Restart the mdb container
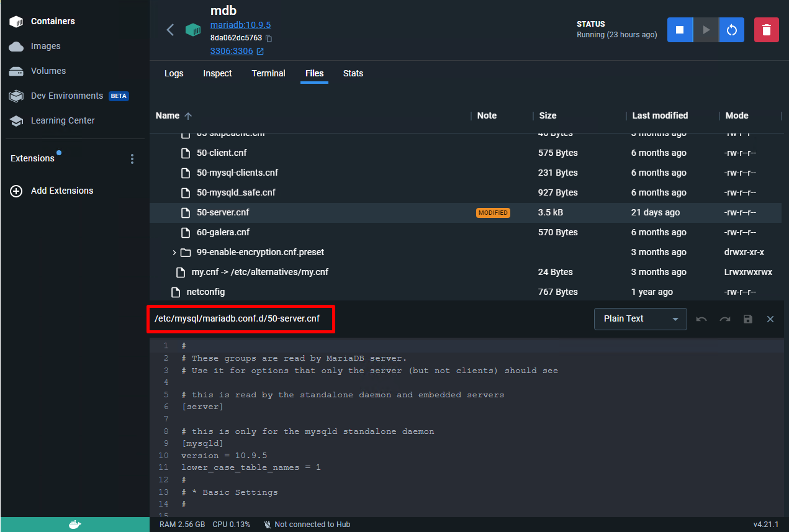789x532 pixels. pyautogui.click(x=732, y=30)
